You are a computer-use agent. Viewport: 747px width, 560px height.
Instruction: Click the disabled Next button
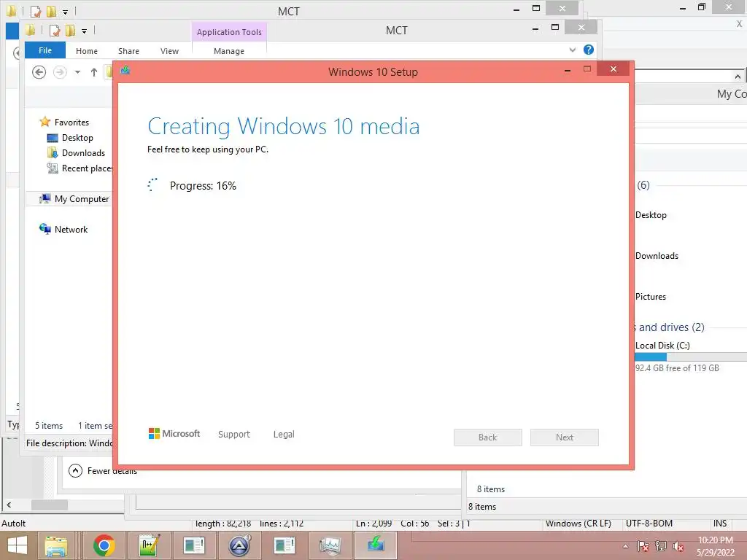tap(565, 437)
